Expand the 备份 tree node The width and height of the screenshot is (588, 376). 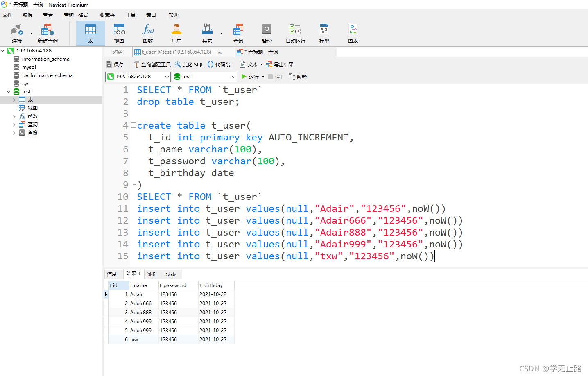pyautogui.click(x=14, y=133)
